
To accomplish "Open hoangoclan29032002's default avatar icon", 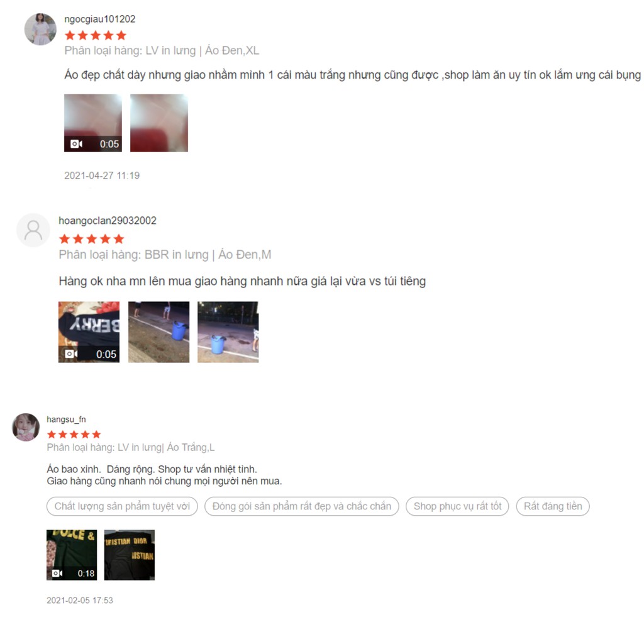I will pos(33,230).
